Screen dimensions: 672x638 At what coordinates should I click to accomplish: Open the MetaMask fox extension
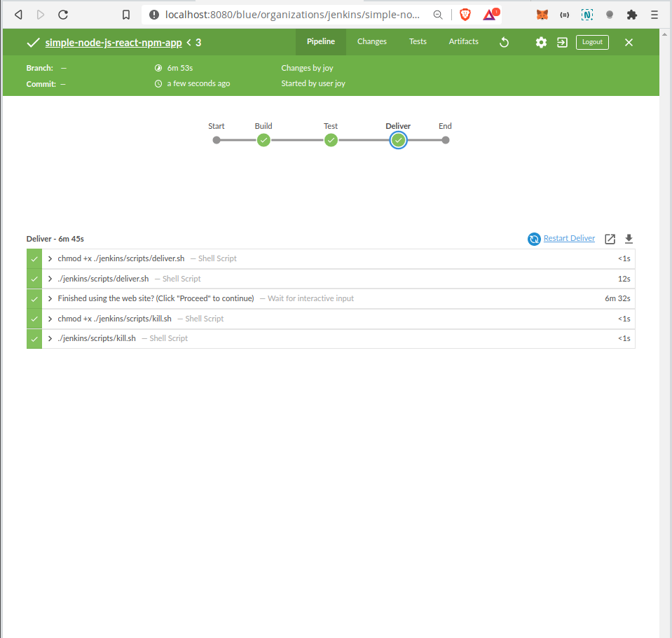[x=542, y=15]
